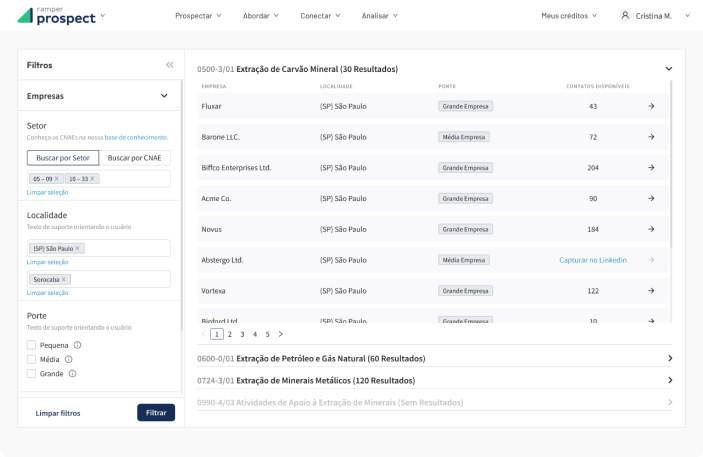The image size is (703, 457).
Task: Open the Analisar menu
Action: 380,16
